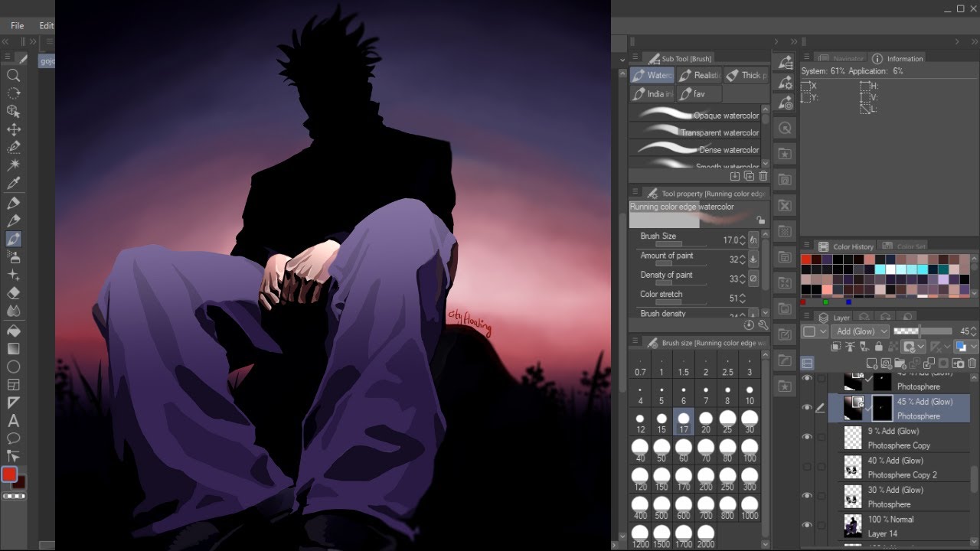The image size is (980, 551).
Task: Select the Move layer tool
Action: tap(14, 129)
